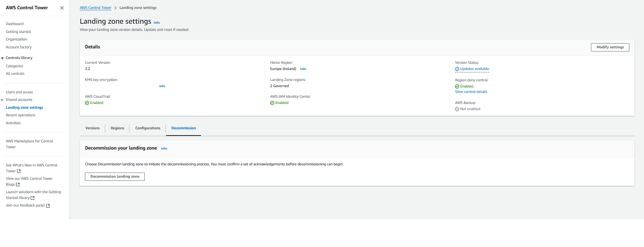Image resolution: width=644 pixels, height=247 pixels.
Task: Close the AWS Control Tower side panel
Action: coord(62,8)
